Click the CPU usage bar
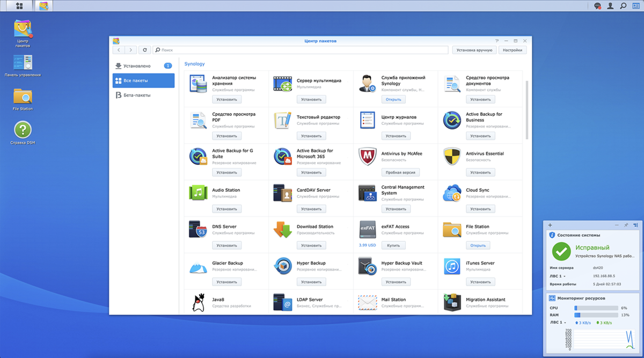The width and height of the screenshot is (644, 358). click(596, 308)
